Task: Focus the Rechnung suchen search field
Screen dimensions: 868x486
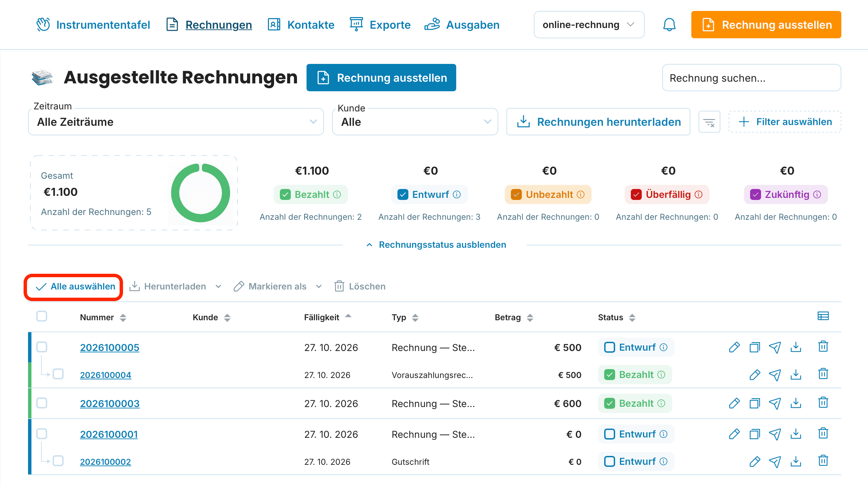Action: click(751, 78)
